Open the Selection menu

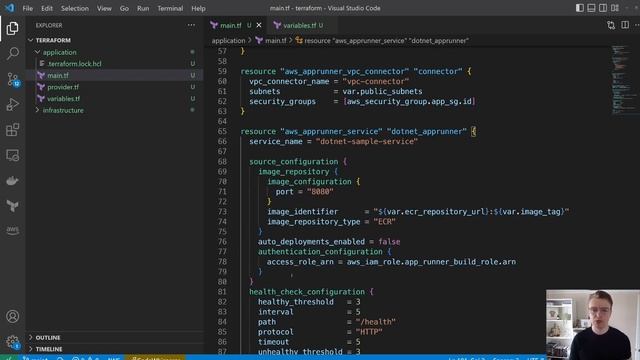pyautogui.click(x=75, y=8)
